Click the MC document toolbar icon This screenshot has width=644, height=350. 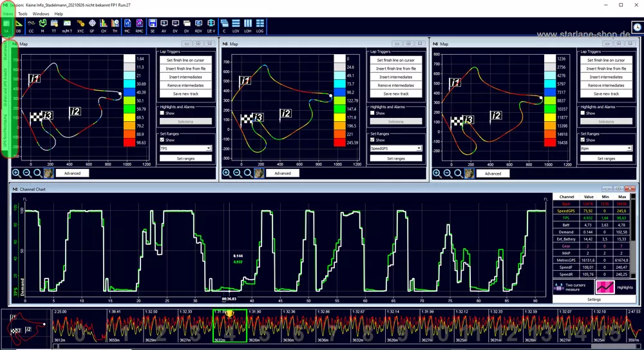coord(128,26)
